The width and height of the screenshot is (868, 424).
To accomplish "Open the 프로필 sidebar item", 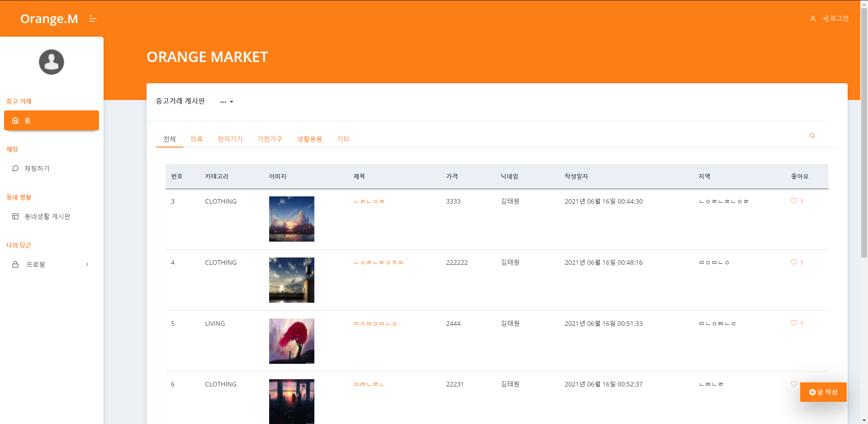I will [52, 264].
